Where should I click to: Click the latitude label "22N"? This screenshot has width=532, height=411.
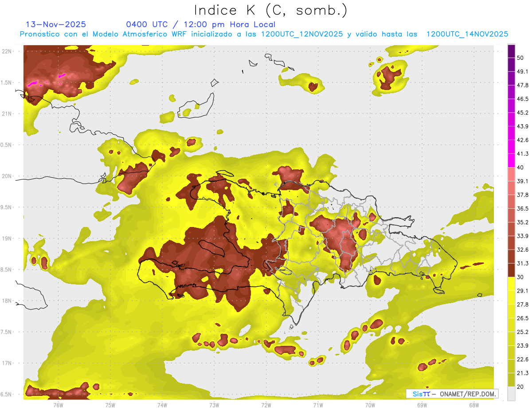pyautogui.click(x=7, y=51)
